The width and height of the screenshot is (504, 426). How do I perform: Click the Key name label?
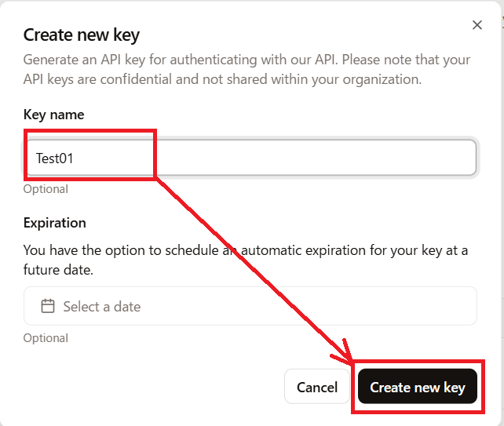(x=53, y=115)
